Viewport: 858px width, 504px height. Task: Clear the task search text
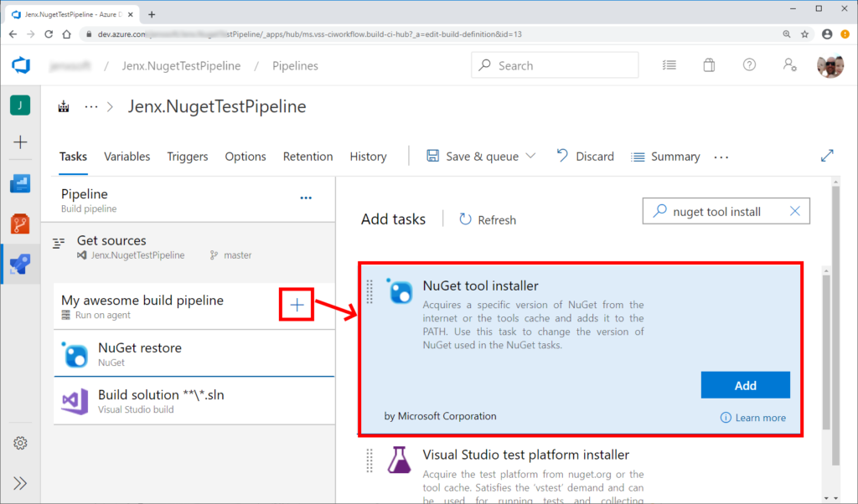[794, 211]
